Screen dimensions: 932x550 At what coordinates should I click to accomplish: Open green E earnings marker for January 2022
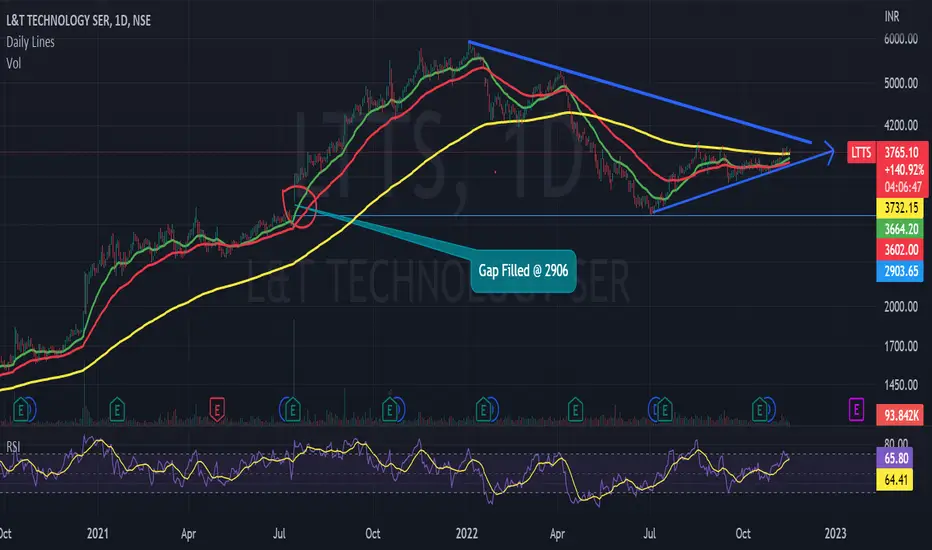click(484, 410)
